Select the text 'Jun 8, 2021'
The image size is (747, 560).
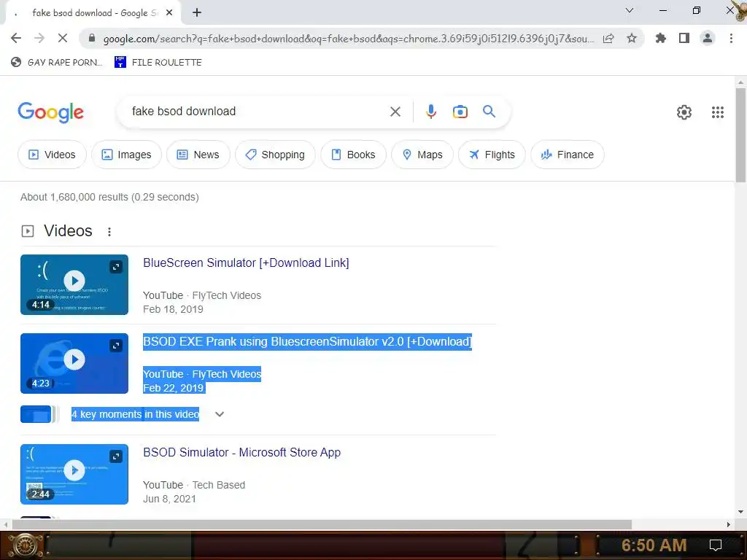coord(169,499)
